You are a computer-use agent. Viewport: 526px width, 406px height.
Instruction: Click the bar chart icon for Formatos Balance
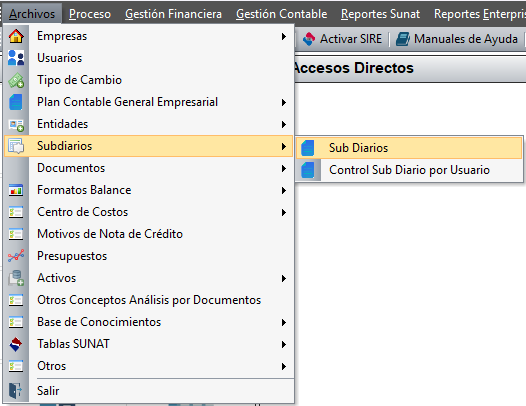[x=16, y=190]
